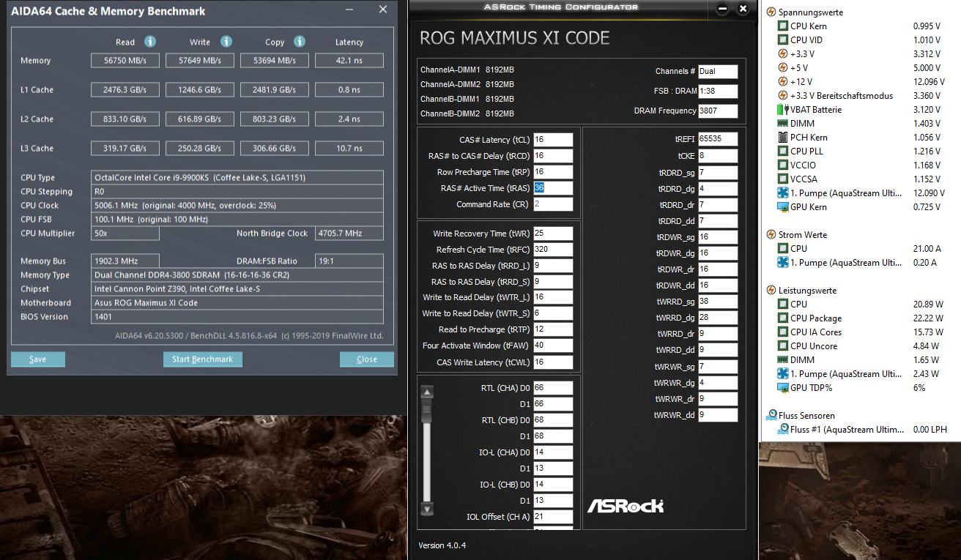Click the scroll down arrow in RTL panel
The width and height of the screenshot is (961, 560).
click(428, 509)
